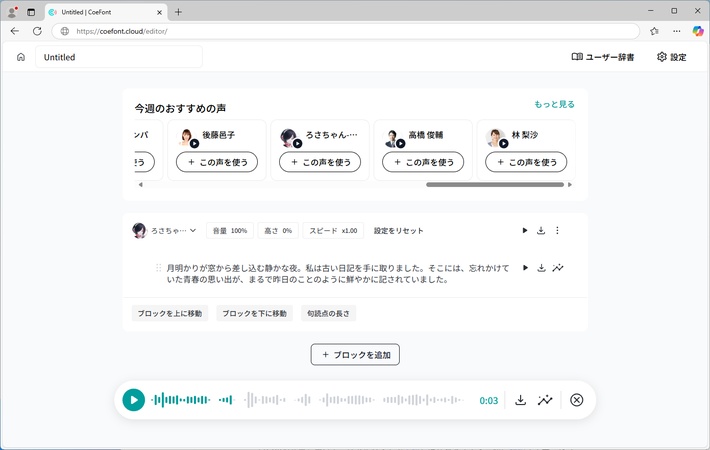Select the Untitled | CoeFont tab
Viewport: 710px width, 450px height.
tap(106, 12)
